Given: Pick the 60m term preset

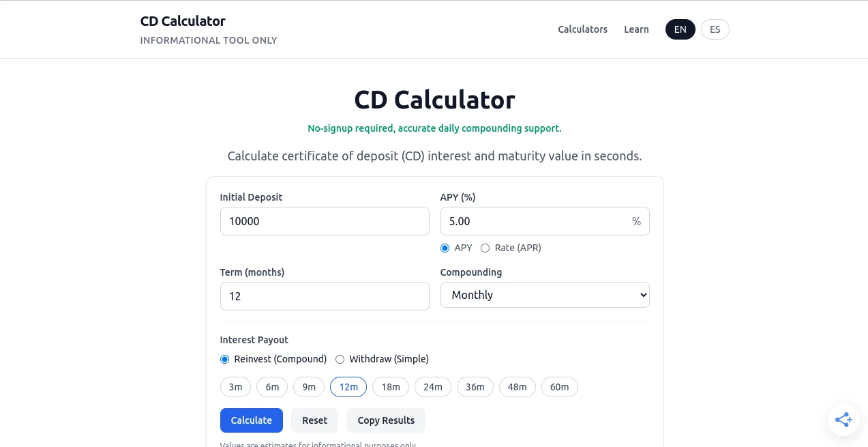Looking at the screenshot, I should 560,387.
